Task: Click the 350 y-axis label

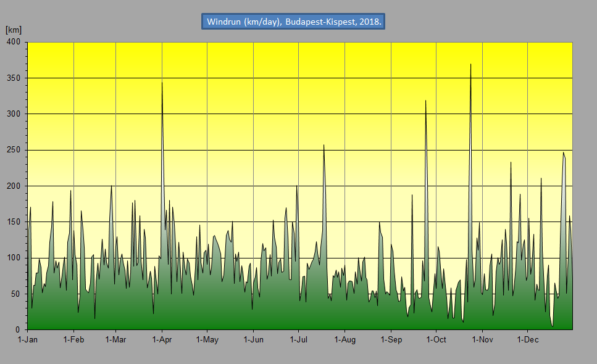Action: 14,78
